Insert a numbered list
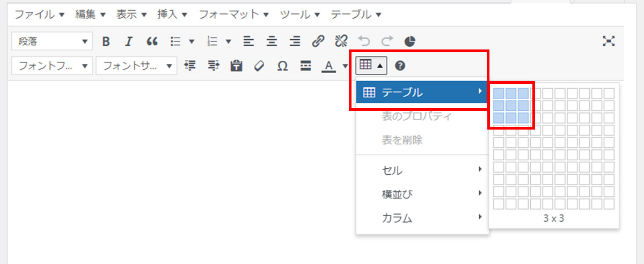Viewport: 644px width, 264px height. (x=212, y=41)
